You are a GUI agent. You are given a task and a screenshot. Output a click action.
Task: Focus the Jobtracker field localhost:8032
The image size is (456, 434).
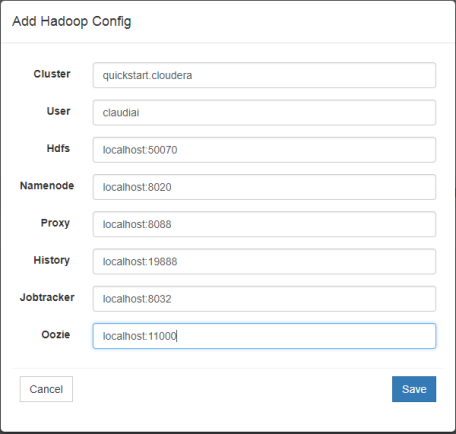tap(264, 299)
